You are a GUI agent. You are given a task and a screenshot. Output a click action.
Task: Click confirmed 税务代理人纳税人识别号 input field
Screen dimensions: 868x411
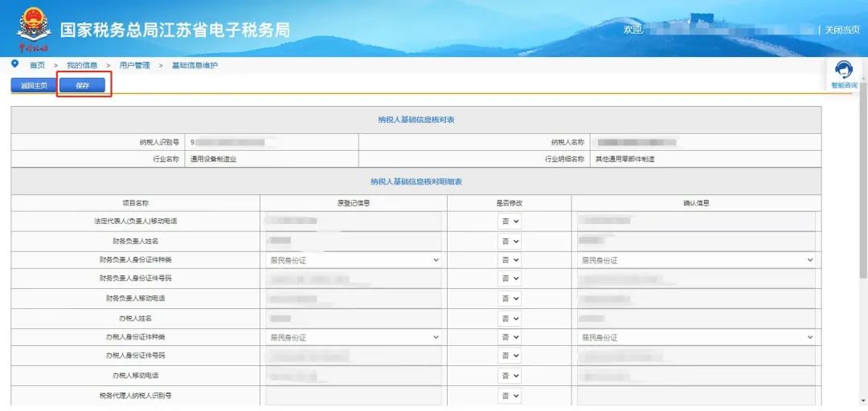[x=696, y=395]
